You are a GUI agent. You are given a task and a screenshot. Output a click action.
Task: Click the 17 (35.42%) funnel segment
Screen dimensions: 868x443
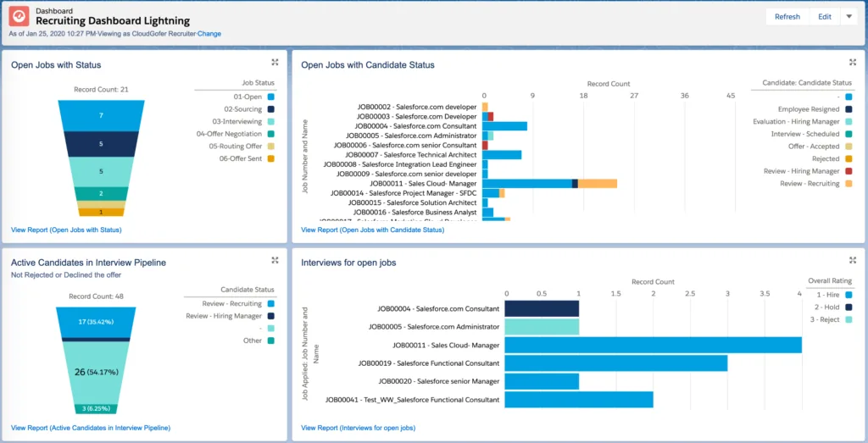pyautogui.click(x=95, y=323)
